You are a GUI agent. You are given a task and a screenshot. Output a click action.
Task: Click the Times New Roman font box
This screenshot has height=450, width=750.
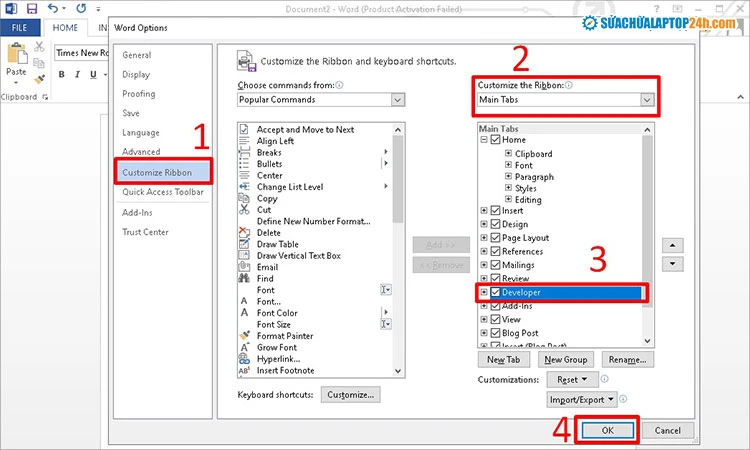[x=84, y=51]
